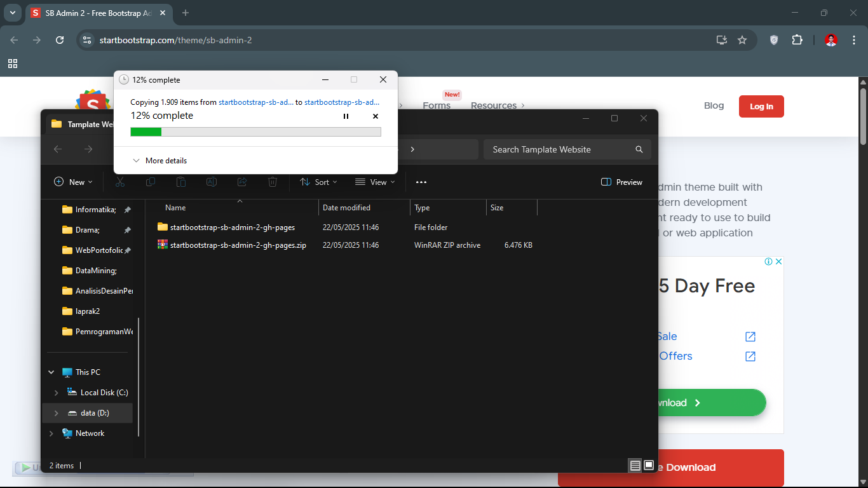Screen dimensions: 868x488
Task: Toggle the Preview pane
Action: 621,182
